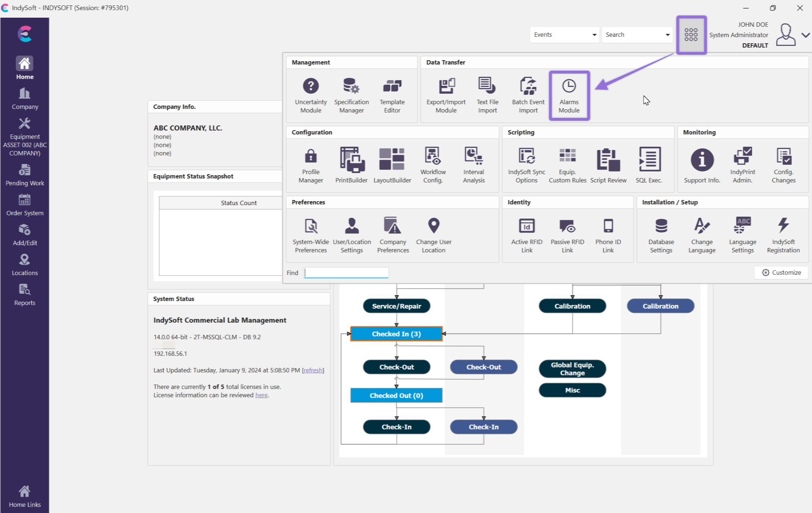Expand the Events dropdown
The height and width of the screenshot is (513, 812).
(x=594, y=35)
